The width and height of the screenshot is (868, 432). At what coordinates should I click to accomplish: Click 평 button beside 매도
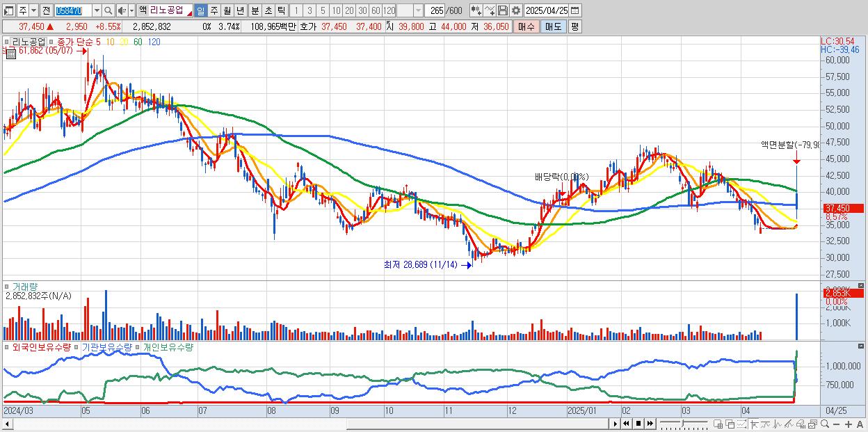(x=574, y=26)
